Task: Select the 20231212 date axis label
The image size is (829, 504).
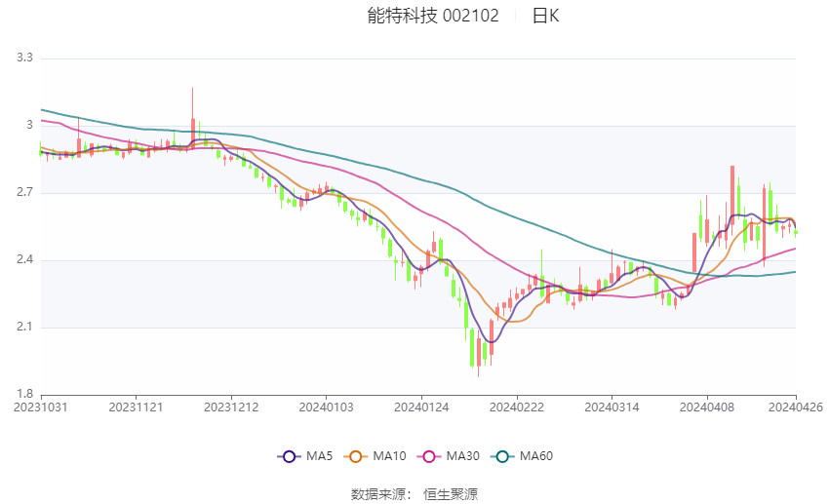Action: pyautogui.click(x=231, y=407)
